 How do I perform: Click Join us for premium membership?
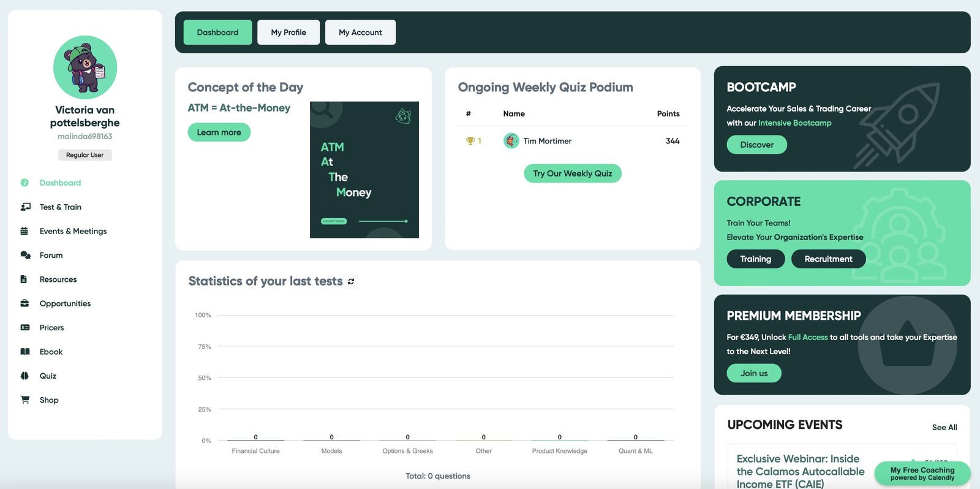[x=754, y=373]
